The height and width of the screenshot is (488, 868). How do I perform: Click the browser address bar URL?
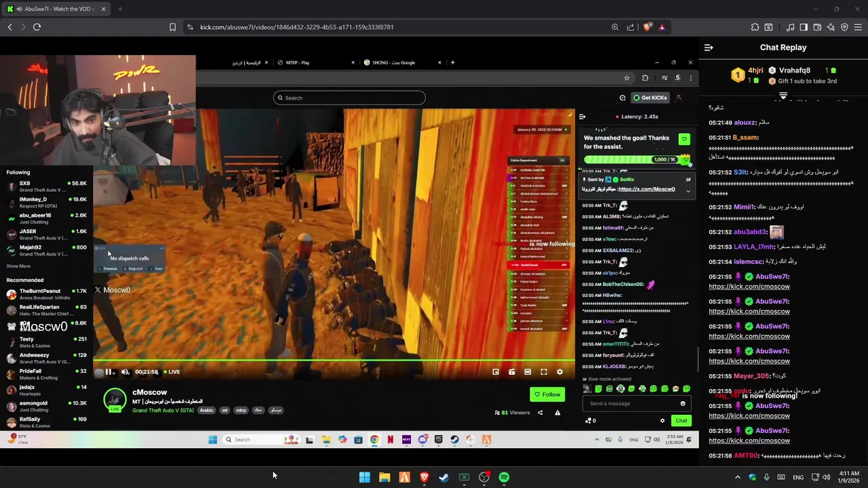(296, 27)
